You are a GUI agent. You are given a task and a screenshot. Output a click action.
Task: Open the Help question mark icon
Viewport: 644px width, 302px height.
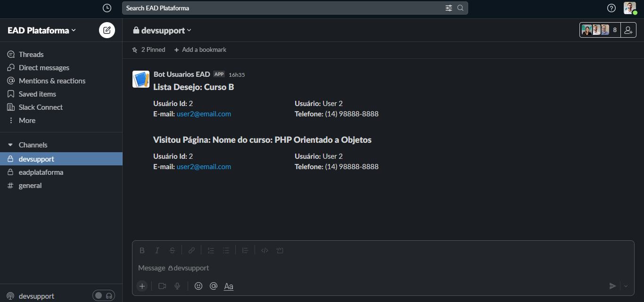[611, 8]
